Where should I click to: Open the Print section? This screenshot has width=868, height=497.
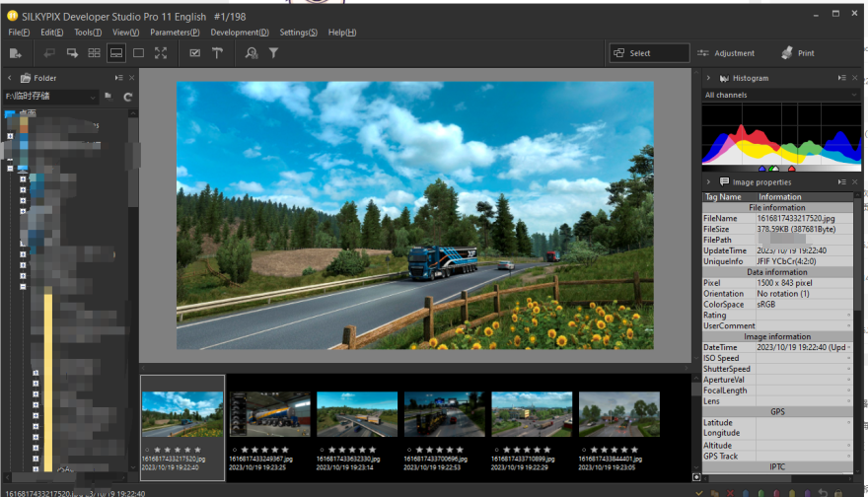(x=798, y=53)
